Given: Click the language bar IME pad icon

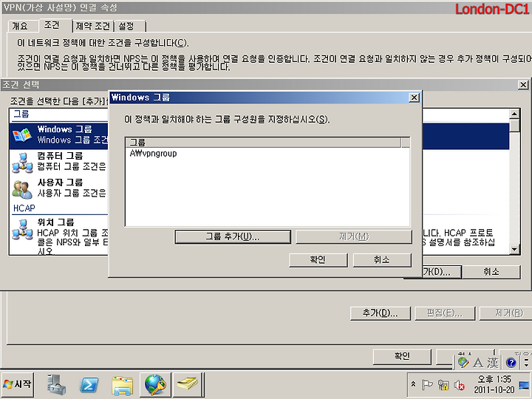Looking at the screenshot, I should 463,363.
